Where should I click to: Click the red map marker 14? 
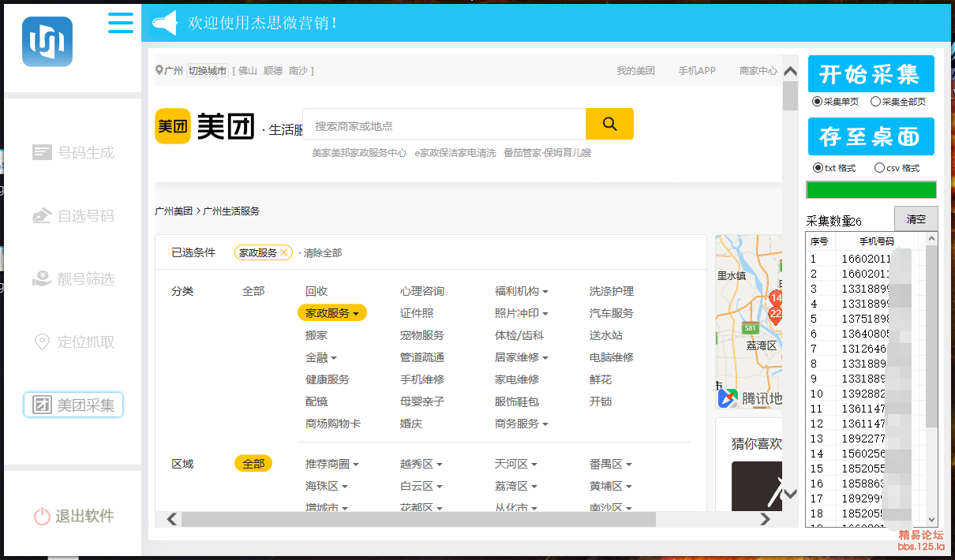[x=776, y=297]
